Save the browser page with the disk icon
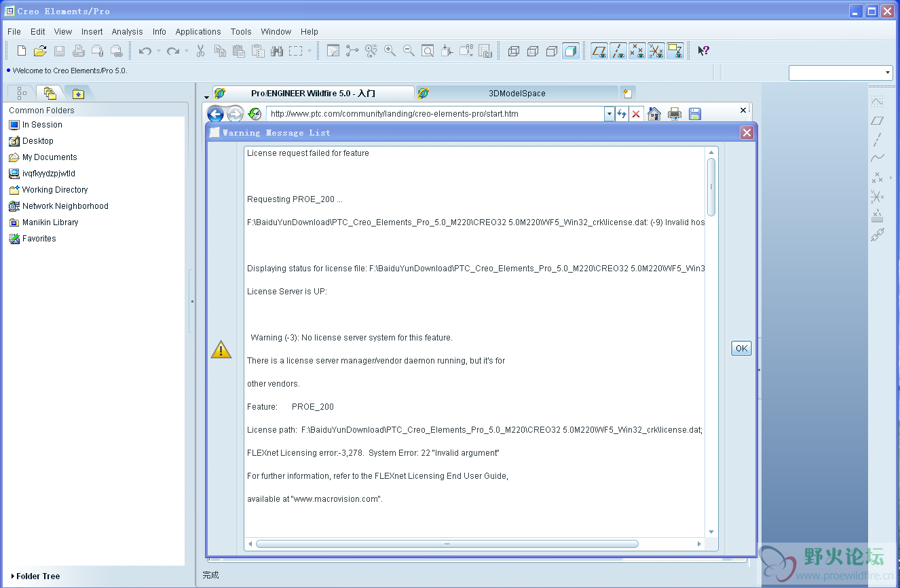Screen dimensions: 900x588 tap(695, 114)
